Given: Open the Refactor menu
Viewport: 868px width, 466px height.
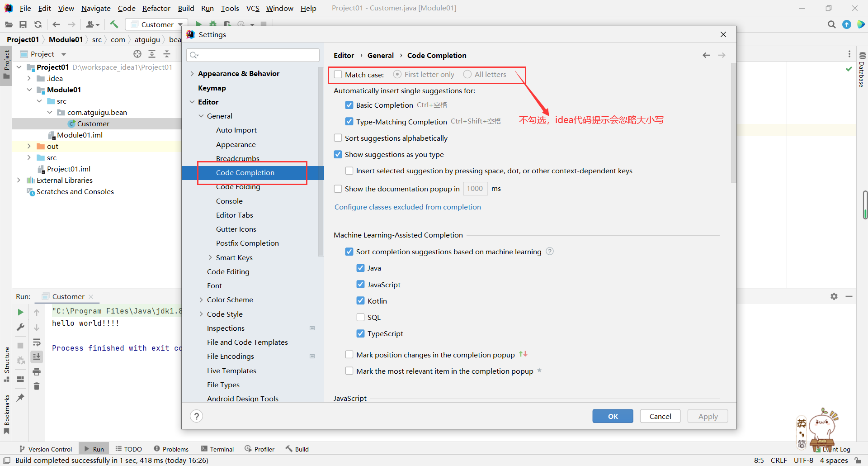Looking at the screenshot, I should click(156, 8).
